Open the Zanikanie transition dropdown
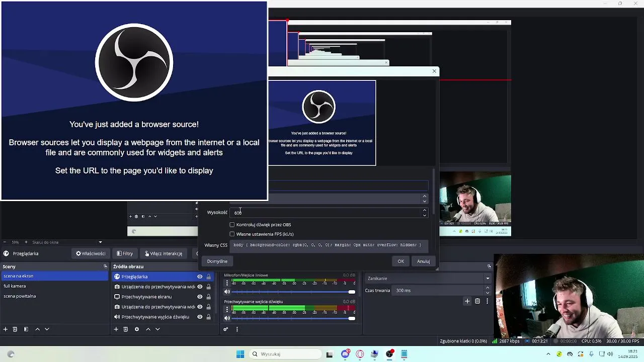Screen dimensions: 644x362 tap(429, 279)
